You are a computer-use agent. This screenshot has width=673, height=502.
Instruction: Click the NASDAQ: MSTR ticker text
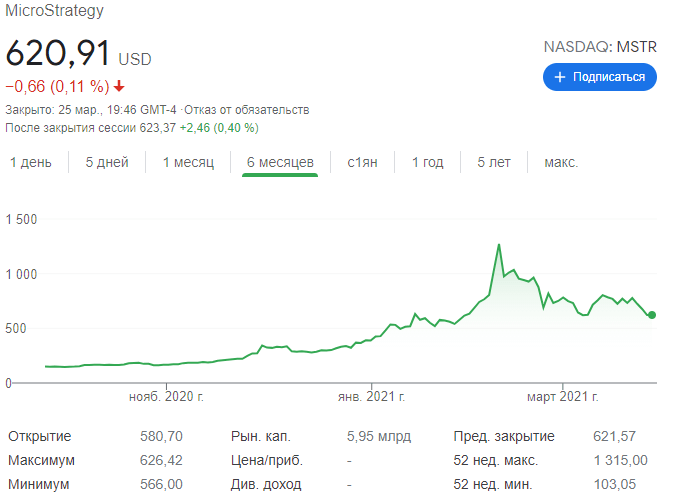tap(600, 47)
